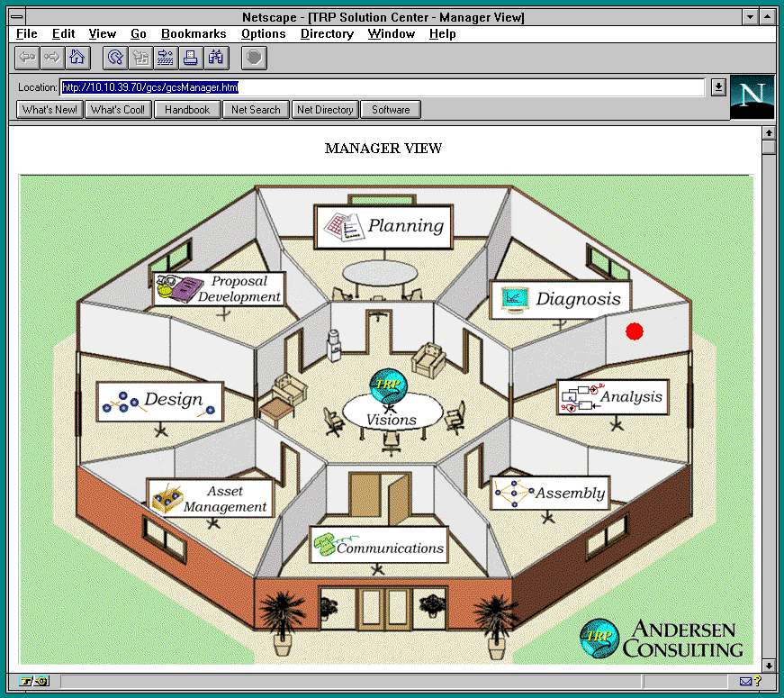Expand the Location history dropdown arrow
The image size is (784, 698).
[718, 87]
